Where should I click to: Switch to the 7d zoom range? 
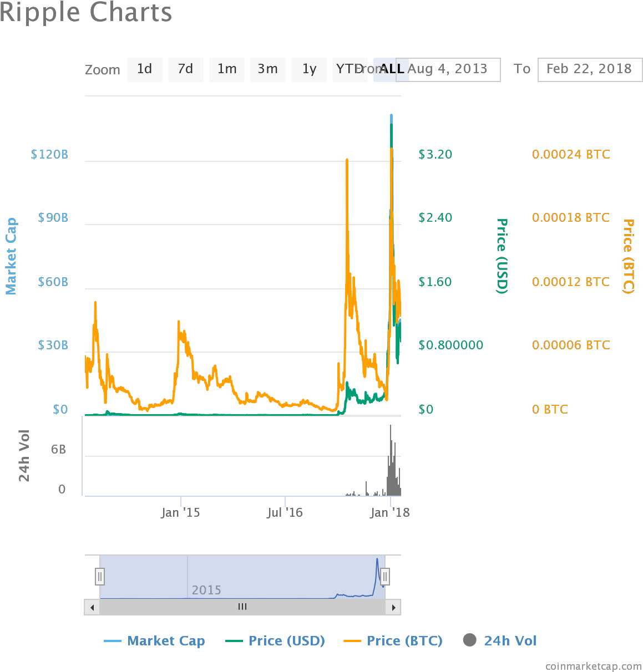tap(185, 69)
